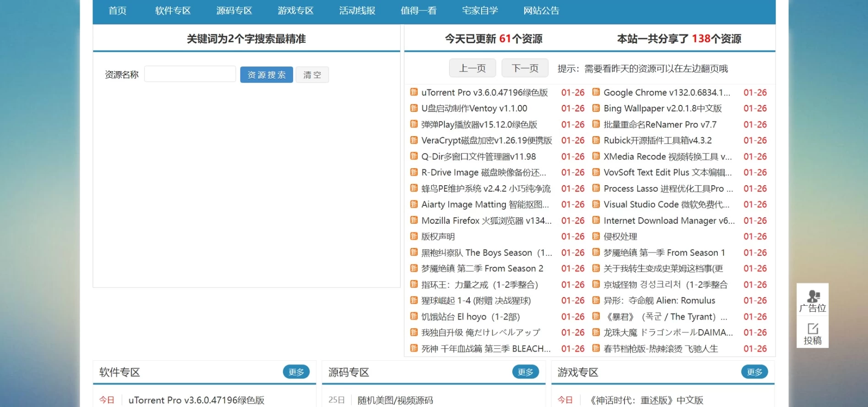Click the icon beside 批量重命名ReNamer Pro
868x407 pixels.
tap(596, 124)
